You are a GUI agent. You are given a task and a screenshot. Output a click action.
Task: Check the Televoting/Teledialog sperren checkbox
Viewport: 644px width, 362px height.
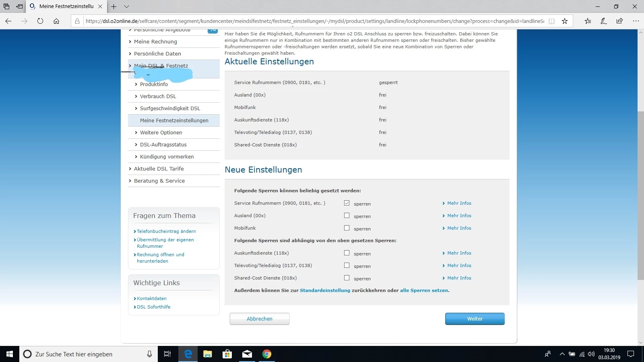[x=347, y=265]
